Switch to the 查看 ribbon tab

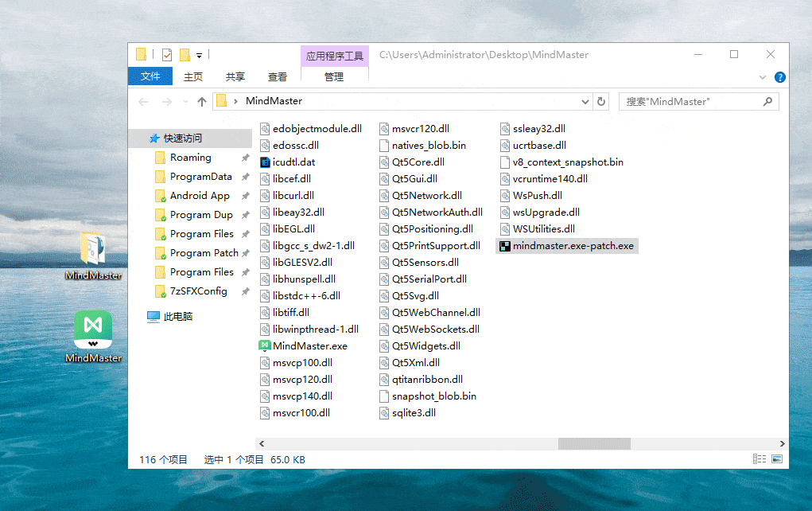point(278,76)
